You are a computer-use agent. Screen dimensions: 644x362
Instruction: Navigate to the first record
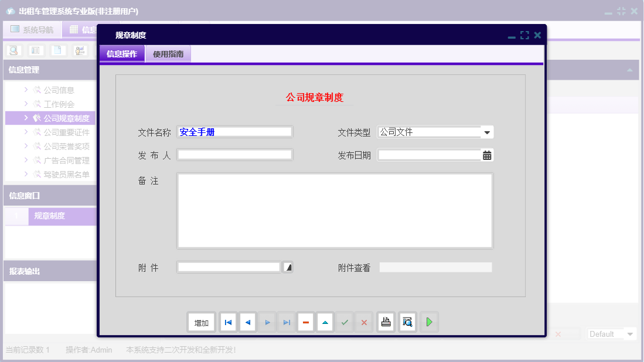228,322
